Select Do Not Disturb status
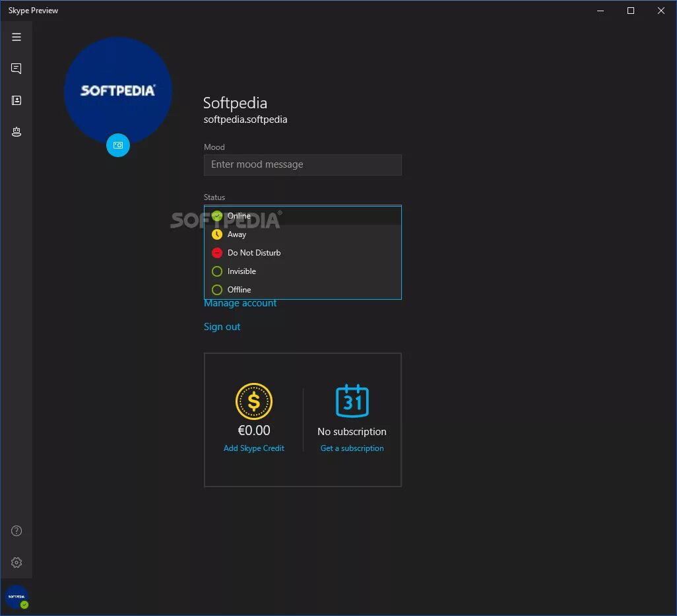This screenshot has width=677, height=616. [x=303, y=253]
